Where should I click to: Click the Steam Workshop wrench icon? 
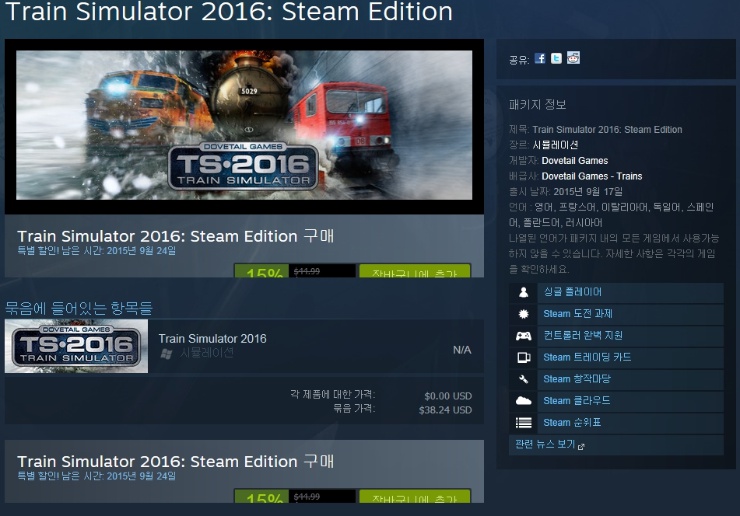pyautogui.click(x=523, y=379)
